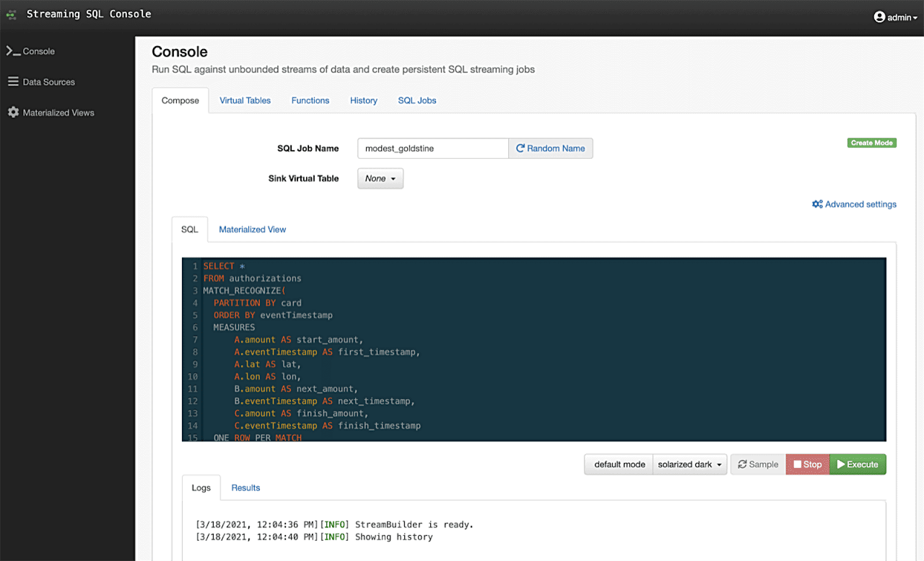Image resolution: width=924 pixels, height=561 pixels.
Task: Select the SQL editor tab
Action: point(189,229)
